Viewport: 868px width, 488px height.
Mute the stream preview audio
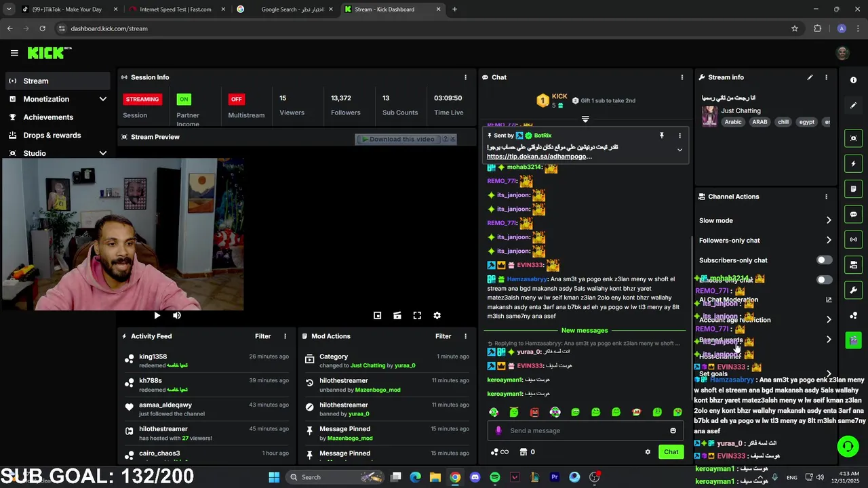point(176,315)
